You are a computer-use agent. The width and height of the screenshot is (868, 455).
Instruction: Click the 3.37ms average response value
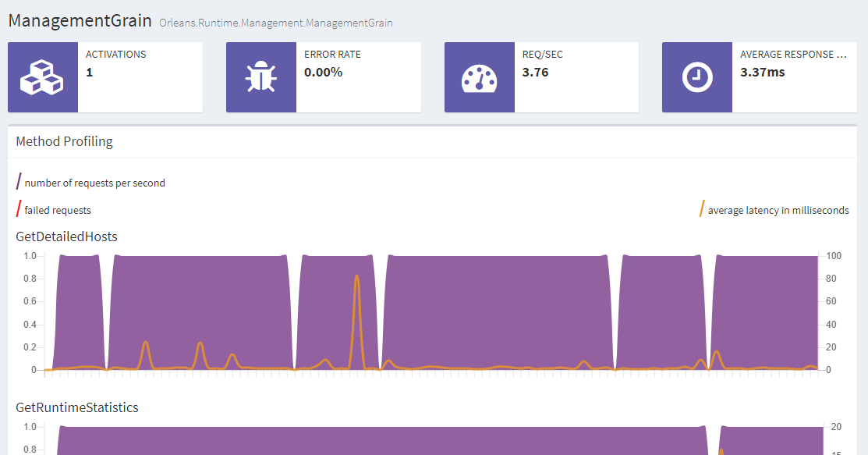point(762,72)
